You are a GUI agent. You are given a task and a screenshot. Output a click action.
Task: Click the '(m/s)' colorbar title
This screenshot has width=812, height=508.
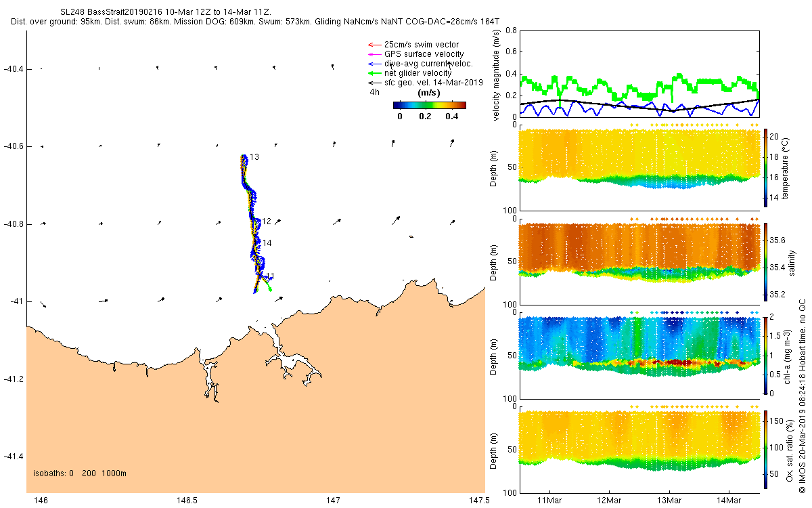[430, 93]
